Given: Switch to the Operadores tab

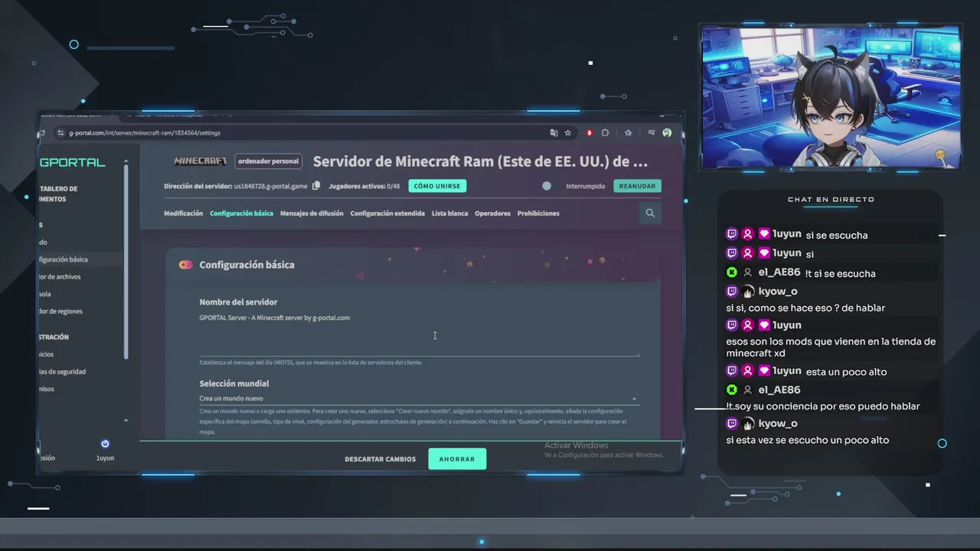Looking at the screenshot, I should [492, 214].
